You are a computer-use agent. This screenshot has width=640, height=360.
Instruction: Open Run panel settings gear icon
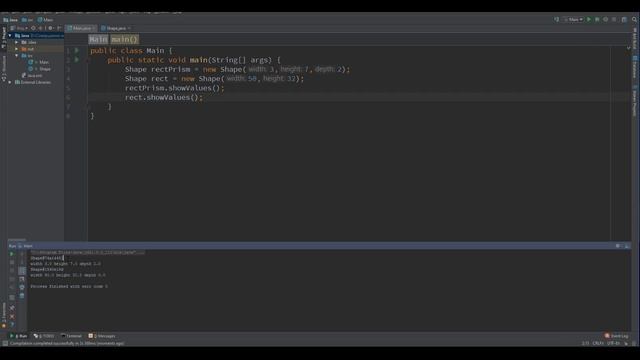pos(618,246)
